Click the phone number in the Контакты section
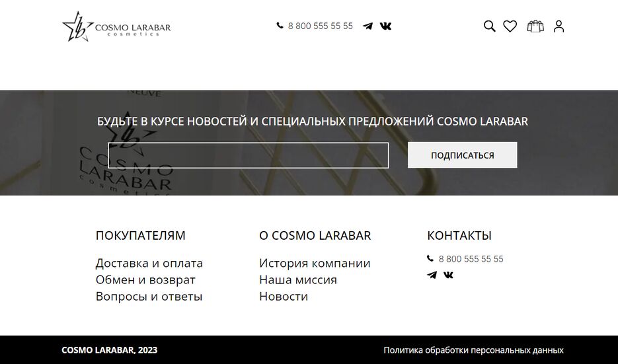The height and width of the screenshot is (364, 618). (x=470, y=259)
